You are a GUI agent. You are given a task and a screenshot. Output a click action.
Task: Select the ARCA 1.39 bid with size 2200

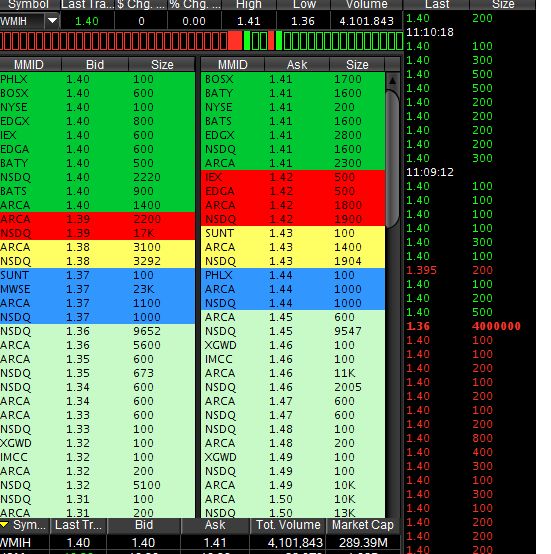point(97,219)
